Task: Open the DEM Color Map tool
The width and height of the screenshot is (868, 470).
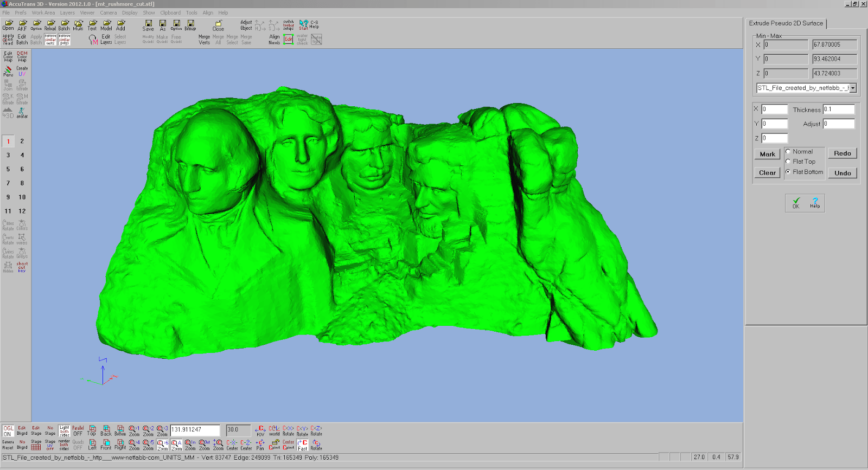Action: click(x=22, y=57)
